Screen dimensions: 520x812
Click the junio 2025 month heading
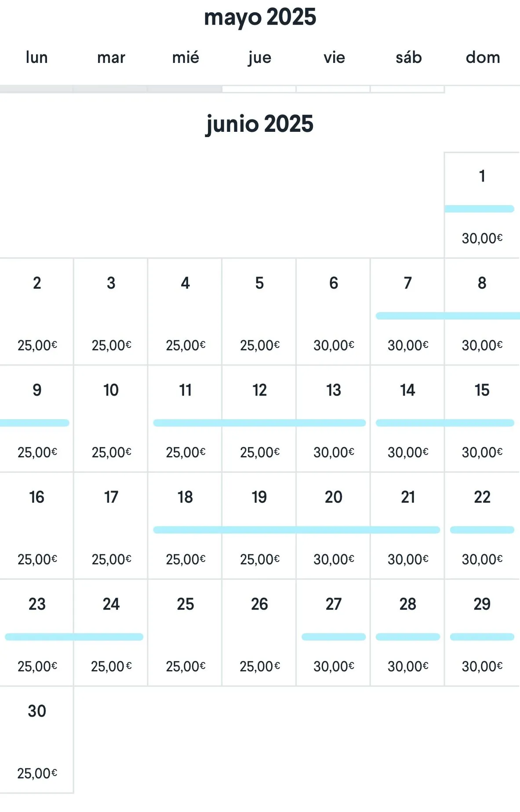259,124
